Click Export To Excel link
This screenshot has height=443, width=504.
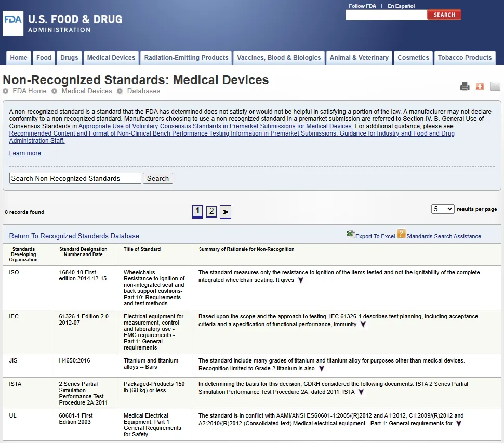375,236
